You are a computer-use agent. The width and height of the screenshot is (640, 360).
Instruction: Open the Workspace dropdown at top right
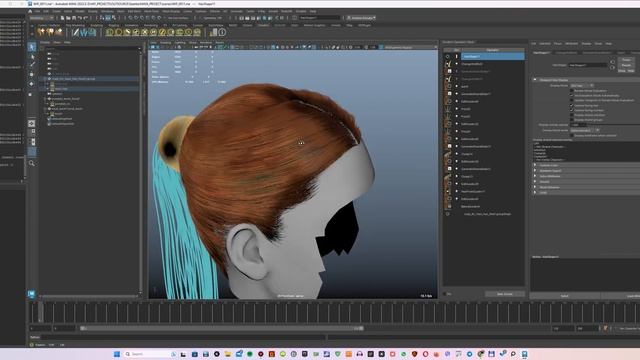pos(361,18)
